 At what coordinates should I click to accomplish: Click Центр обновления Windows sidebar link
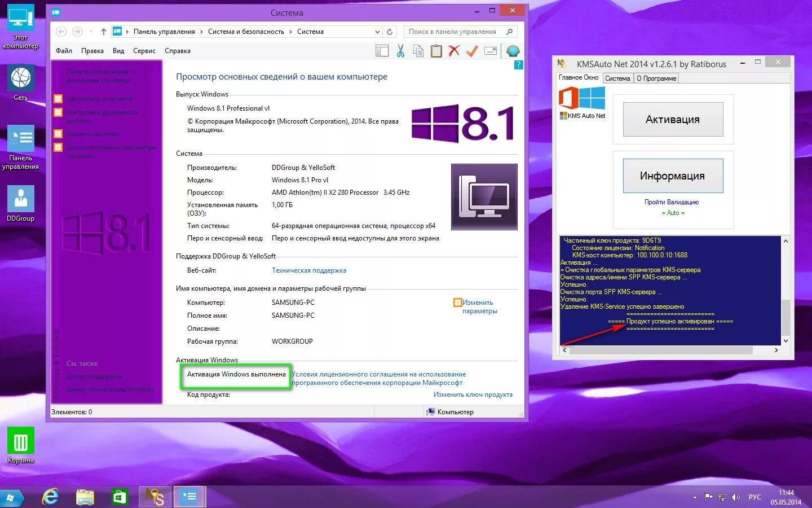coord(111,389)
